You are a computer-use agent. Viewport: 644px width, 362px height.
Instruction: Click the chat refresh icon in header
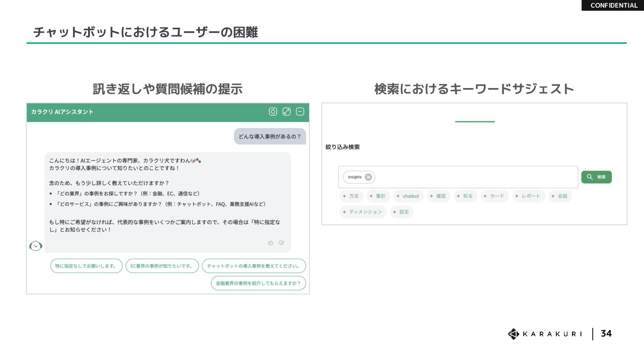point(273,112)
